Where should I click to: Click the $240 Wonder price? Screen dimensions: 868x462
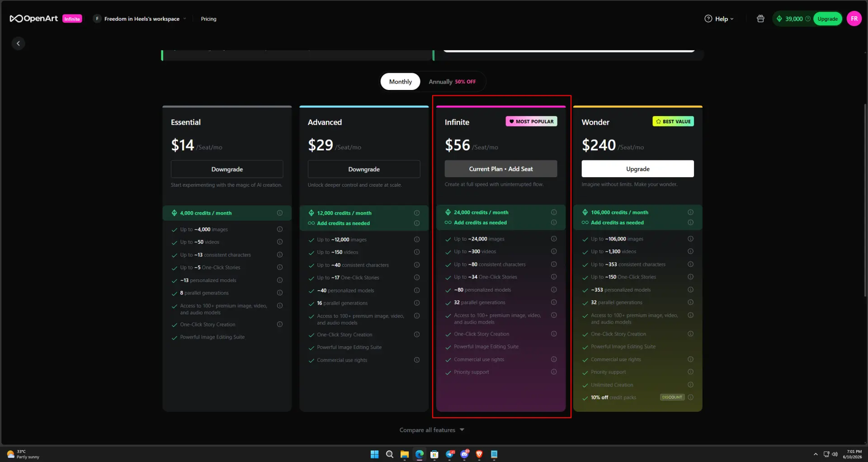click(599, 145)
